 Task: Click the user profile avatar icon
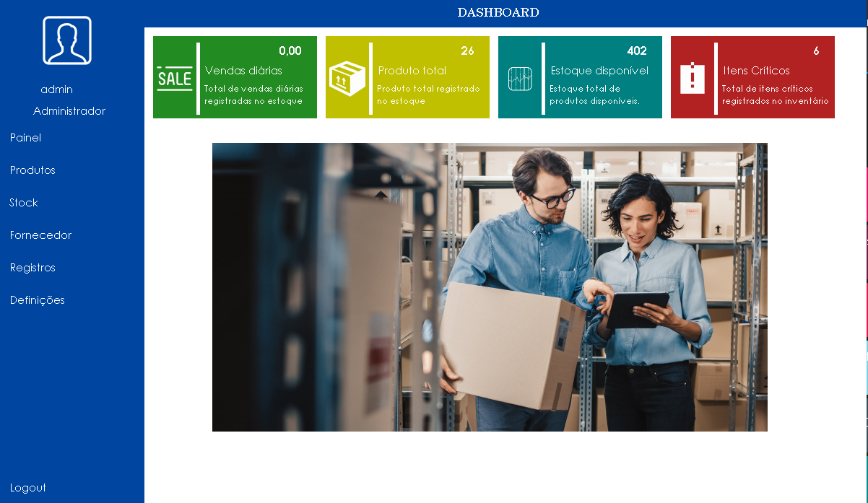point(67,40)
